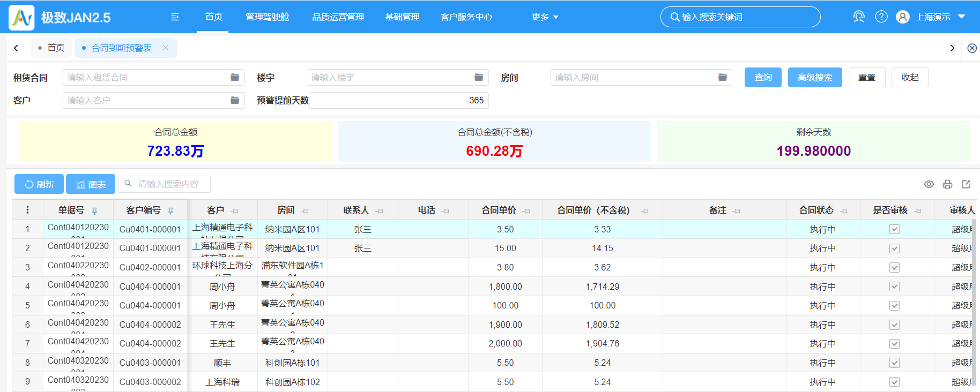Expand the 上海演示 account dropdown arrow
The height and width of the screenshot is (392, 980).
click(x=962, y=17)
